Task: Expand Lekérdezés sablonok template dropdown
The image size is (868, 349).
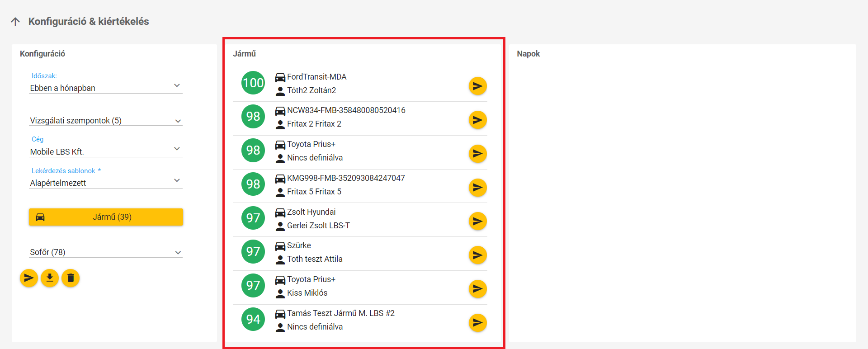Action: 106,183
